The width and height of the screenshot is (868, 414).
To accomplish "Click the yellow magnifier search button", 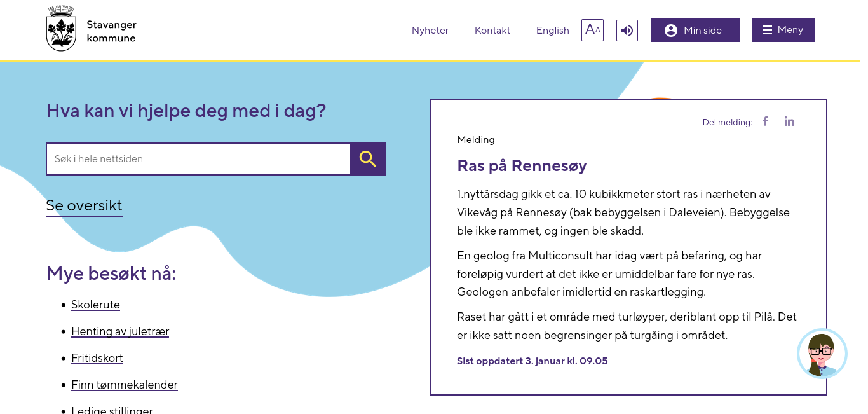I will pyautogui.click(x=368, y=159).
